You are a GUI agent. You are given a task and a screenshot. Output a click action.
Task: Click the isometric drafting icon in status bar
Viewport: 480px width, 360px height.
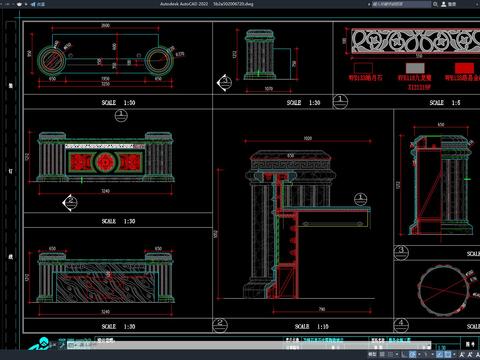425,354
